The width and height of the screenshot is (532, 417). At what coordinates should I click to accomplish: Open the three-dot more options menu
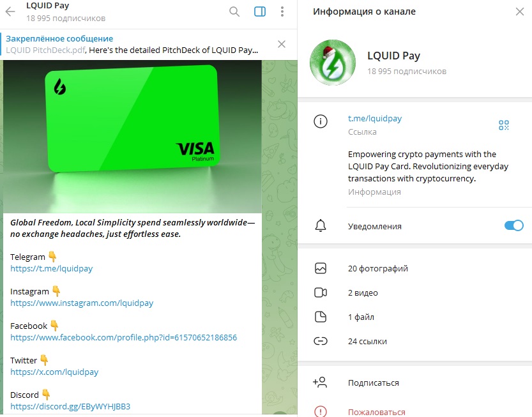coord(282,11)
